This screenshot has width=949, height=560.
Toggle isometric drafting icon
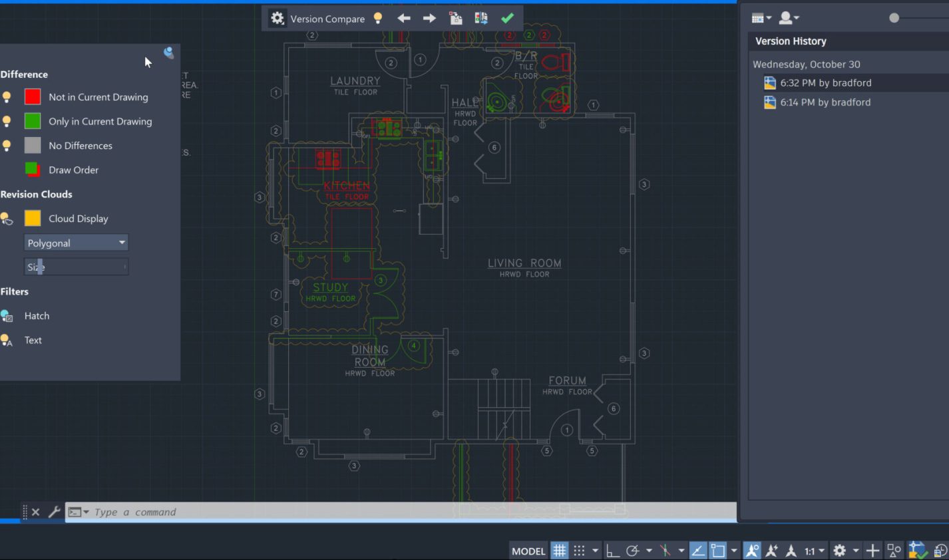point(665,551)
